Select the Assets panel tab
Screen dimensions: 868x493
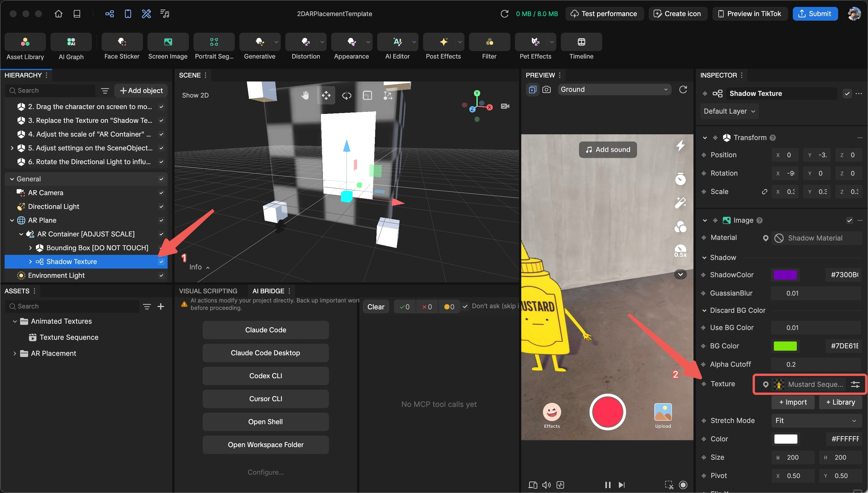pos(17,291)
